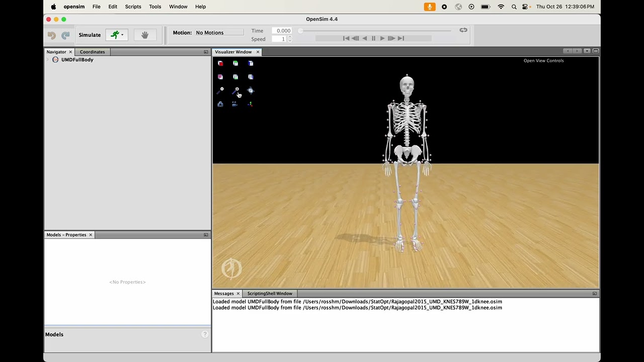644x362 pixels.
Task: Step the motion forward one frame
Action: tap(391, 38)
